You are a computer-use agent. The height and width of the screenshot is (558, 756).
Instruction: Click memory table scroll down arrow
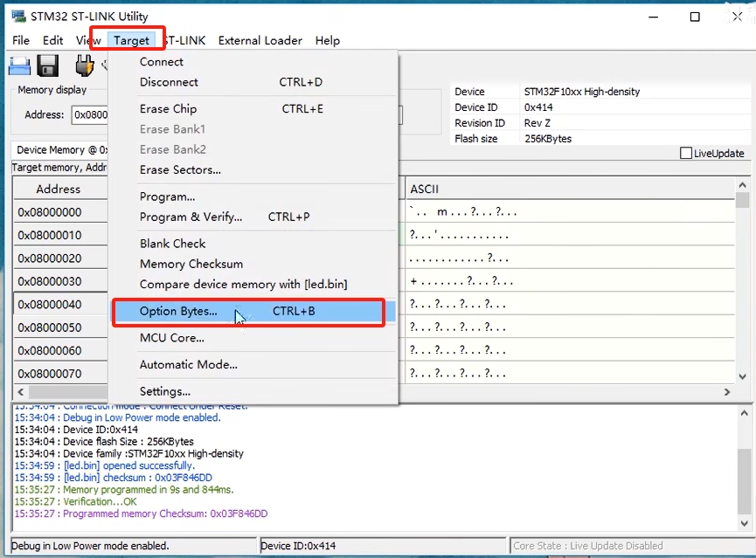click(x=743, y=377)
